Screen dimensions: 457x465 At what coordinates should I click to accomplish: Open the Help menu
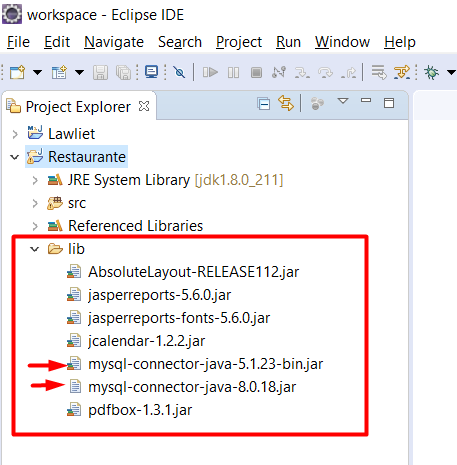(400, 42)
